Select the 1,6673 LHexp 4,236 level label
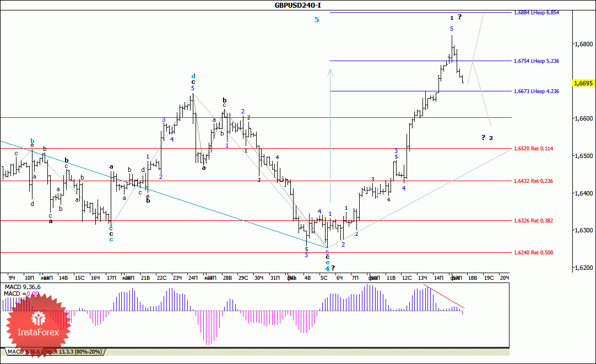Screen dimensions: 596x364 click(x=537, y=91)
